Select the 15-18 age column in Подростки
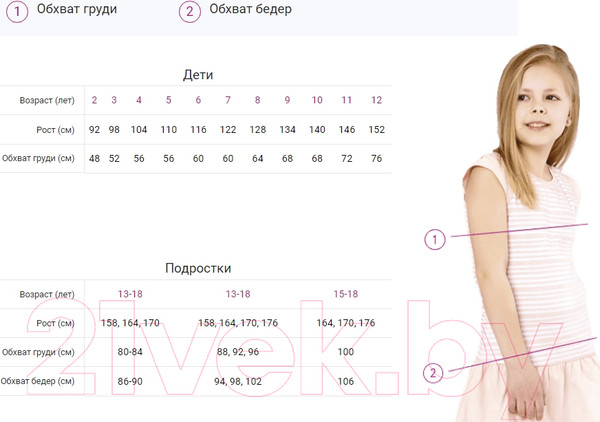This screenshot has width=600, height=422. 346,294
